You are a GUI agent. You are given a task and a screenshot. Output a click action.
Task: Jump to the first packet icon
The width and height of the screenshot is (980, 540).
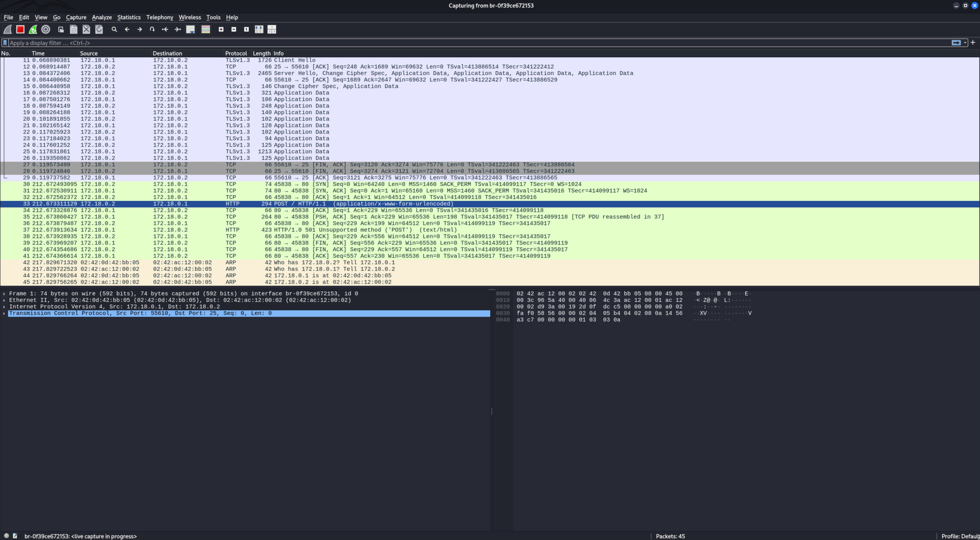pyautogui.click(x=165, y=29)
